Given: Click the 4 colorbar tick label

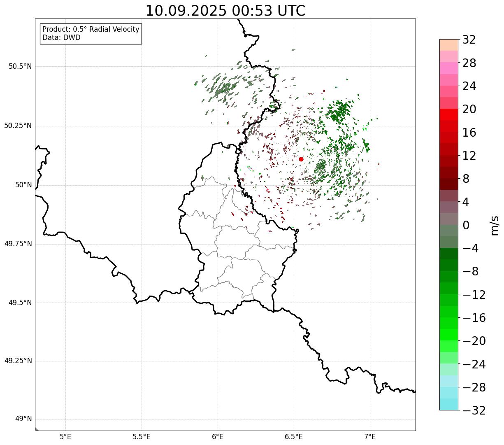Looking at the screenshot, I should (466, 203).
